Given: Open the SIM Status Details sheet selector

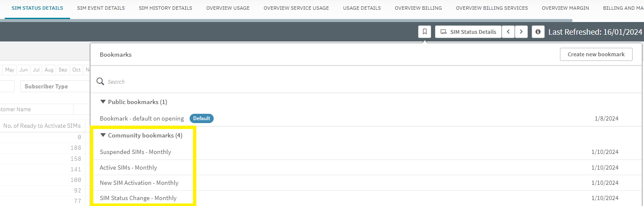Looking at the screenshot, I should 468,32.
